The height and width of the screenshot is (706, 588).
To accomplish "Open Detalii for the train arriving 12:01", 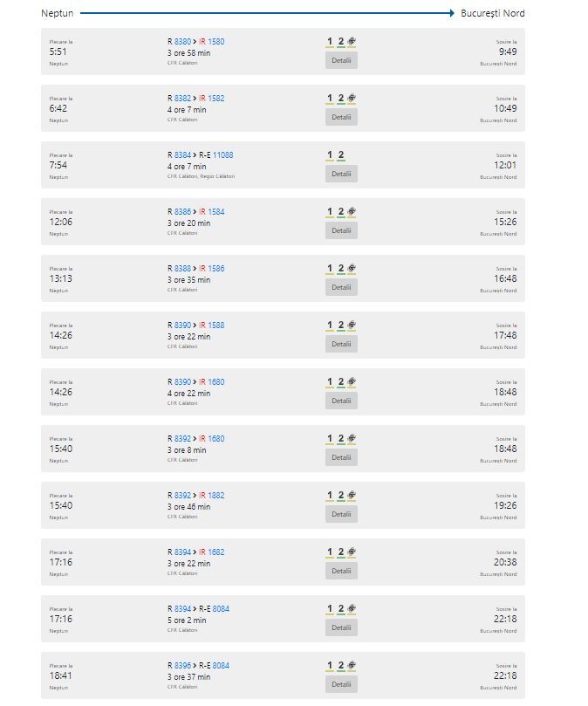I will click(341, 174).
